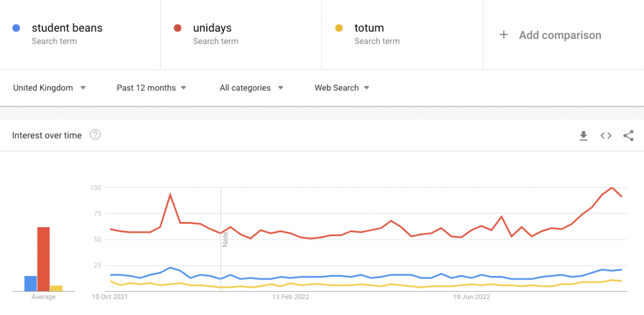Share the Interest over time chart
The height and width of the screenshot is (315, 644).
coord(628,136)
